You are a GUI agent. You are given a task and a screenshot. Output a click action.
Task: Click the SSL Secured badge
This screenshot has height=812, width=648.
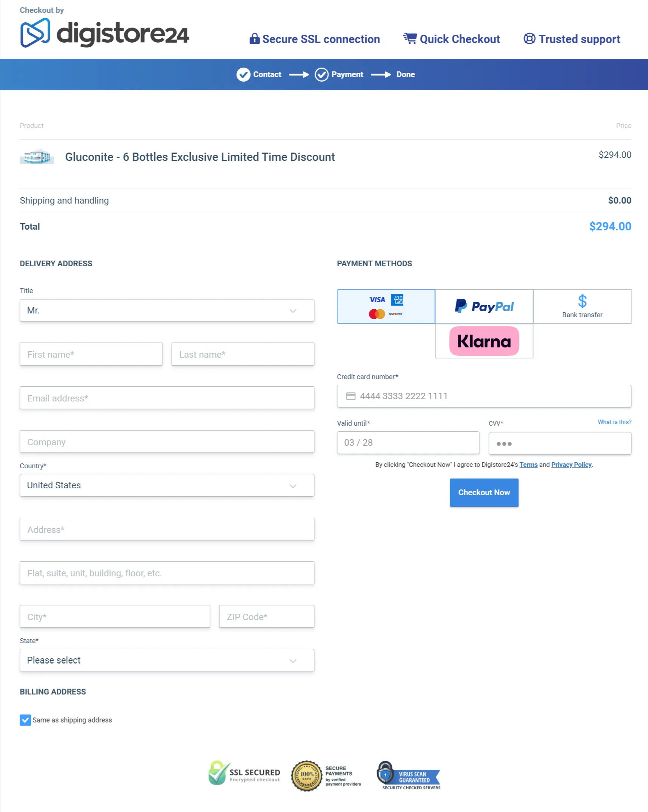[x=244, y=773]
